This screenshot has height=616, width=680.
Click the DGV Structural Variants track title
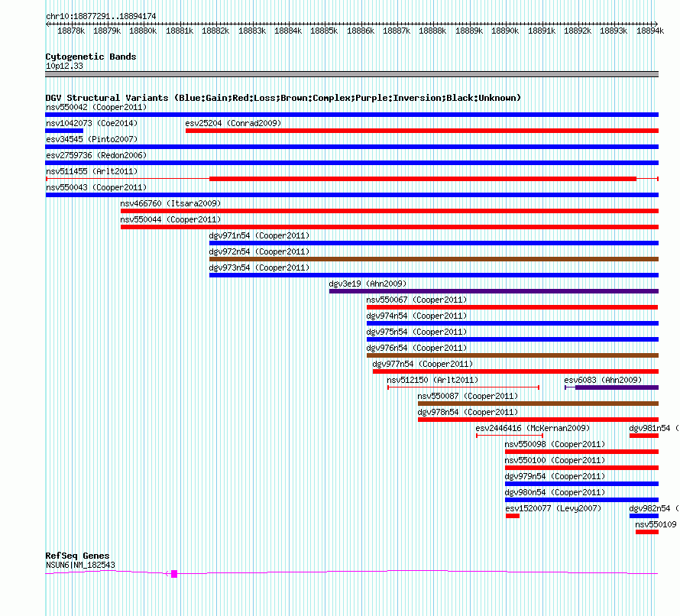pos(283,98)
